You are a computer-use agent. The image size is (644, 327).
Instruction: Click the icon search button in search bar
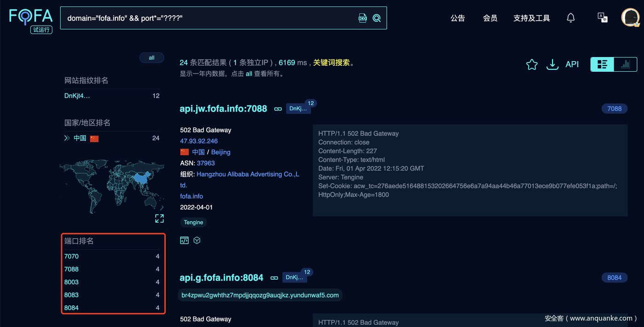[x=362, y=18]
